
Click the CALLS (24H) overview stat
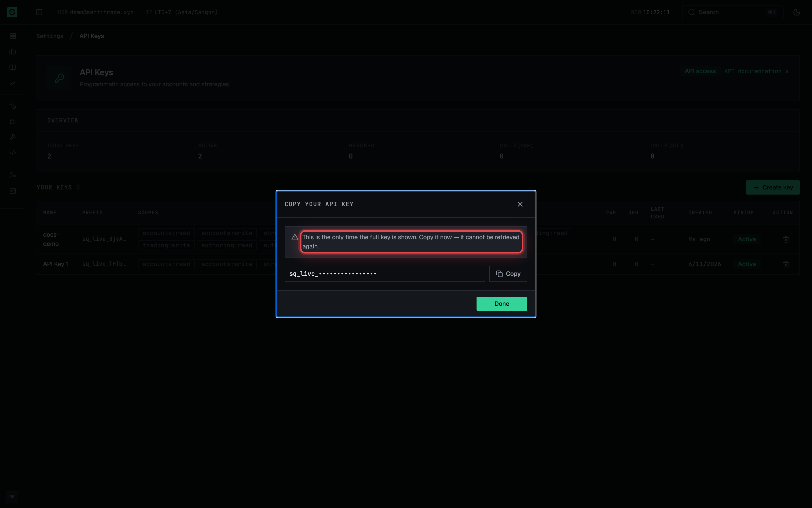coord(516,151)
